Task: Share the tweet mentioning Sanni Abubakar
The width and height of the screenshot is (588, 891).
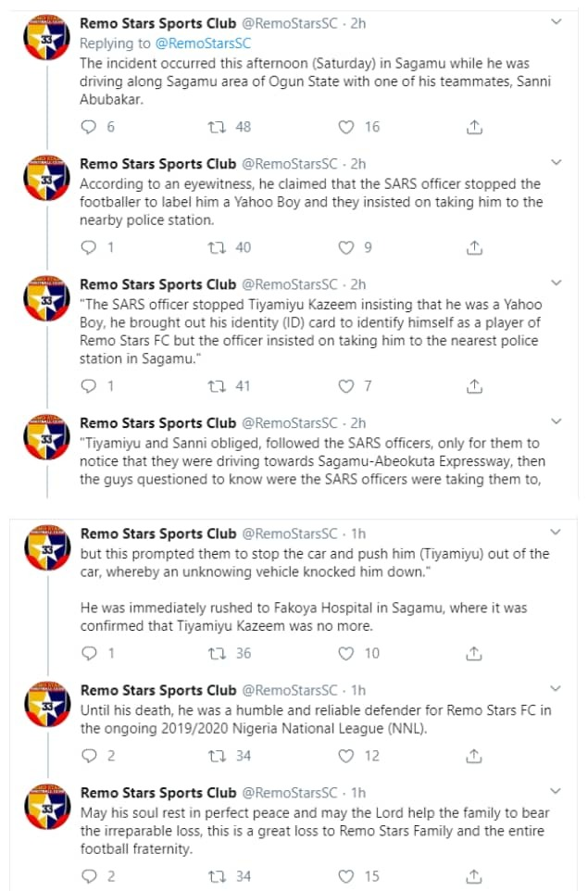Action: (x=473, y=127)
